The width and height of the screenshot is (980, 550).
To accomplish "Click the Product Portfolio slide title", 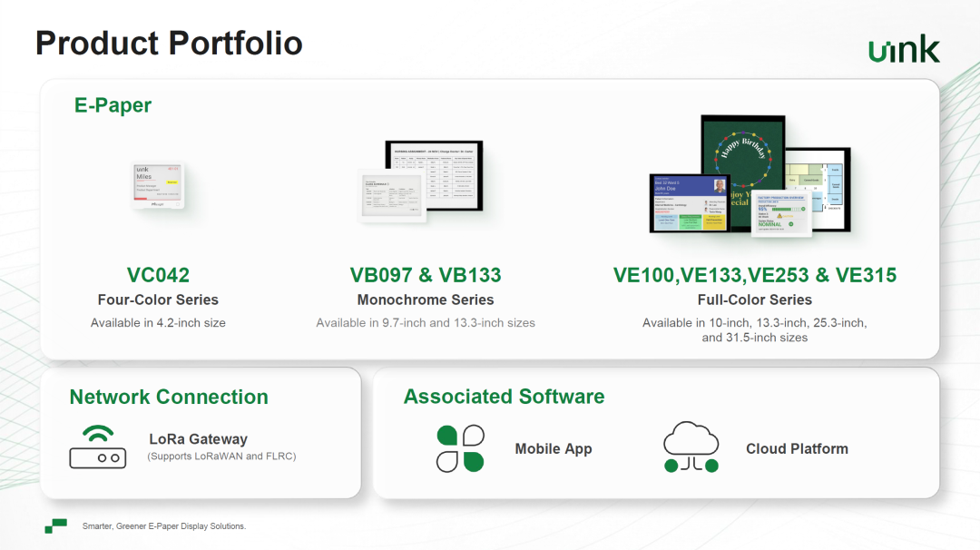I will (169, 43).
